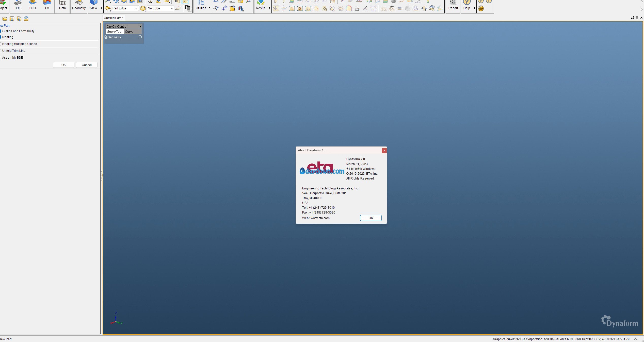Click the New Part status bar text
Screen dimensions: 644x342
click(x=6, y=339)
